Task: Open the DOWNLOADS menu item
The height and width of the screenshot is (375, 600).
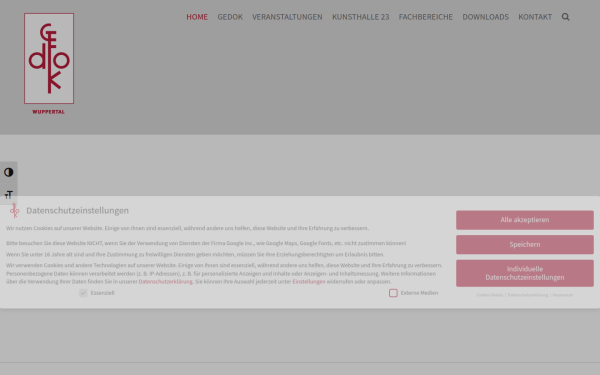Action: coord(486,17)
